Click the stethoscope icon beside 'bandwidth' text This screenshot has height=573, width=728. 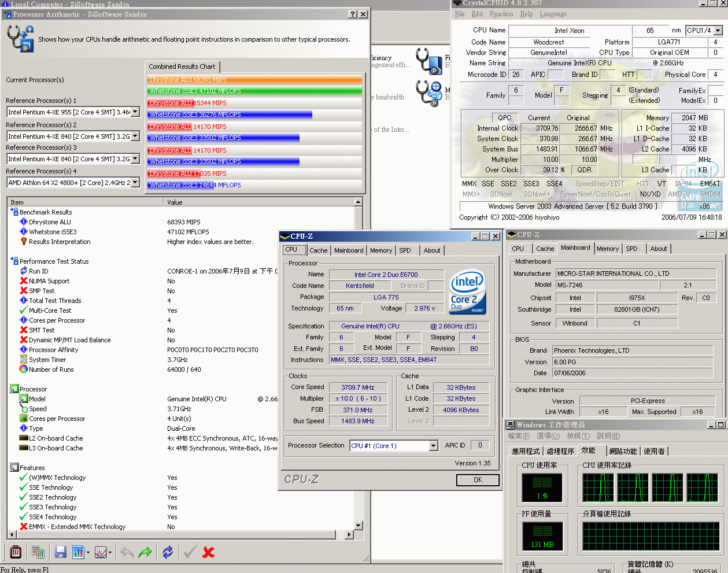(x=429, y=93)
